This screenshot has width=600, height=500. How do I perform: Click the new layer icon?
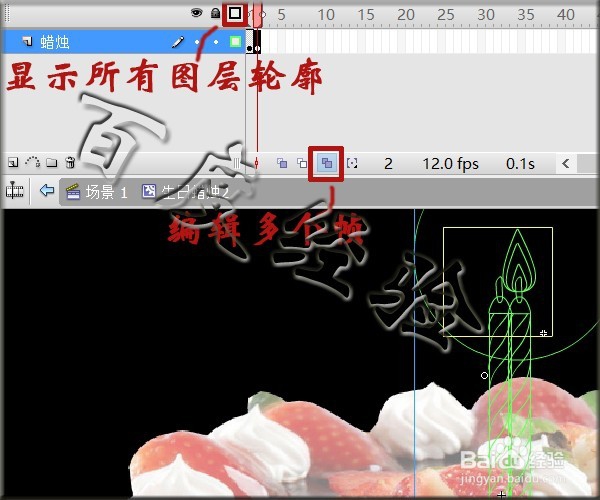13,163
